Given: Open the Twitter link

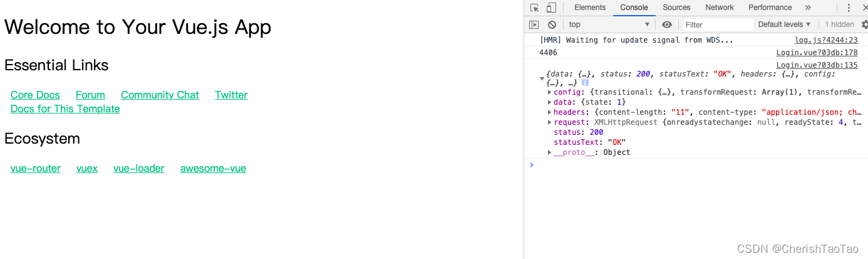Looking at the screenshot, I should coord(231,95).
